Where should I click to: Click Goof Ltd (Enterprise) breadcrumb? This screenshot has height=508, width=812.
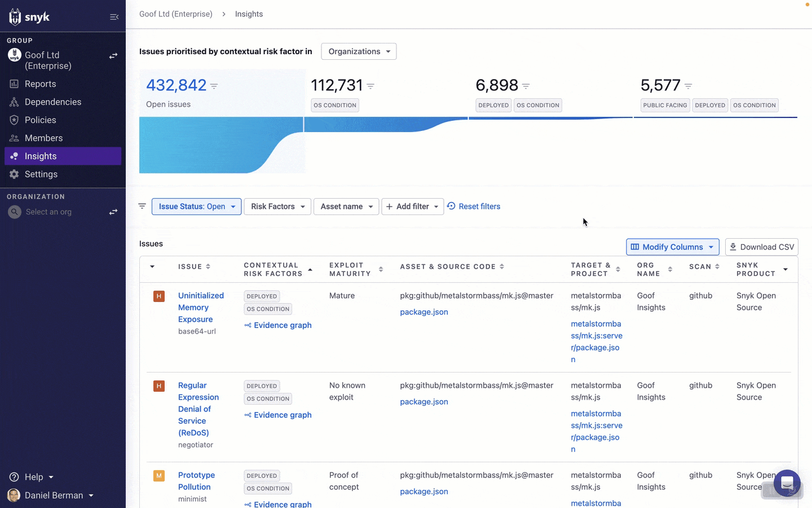point(176,14)
